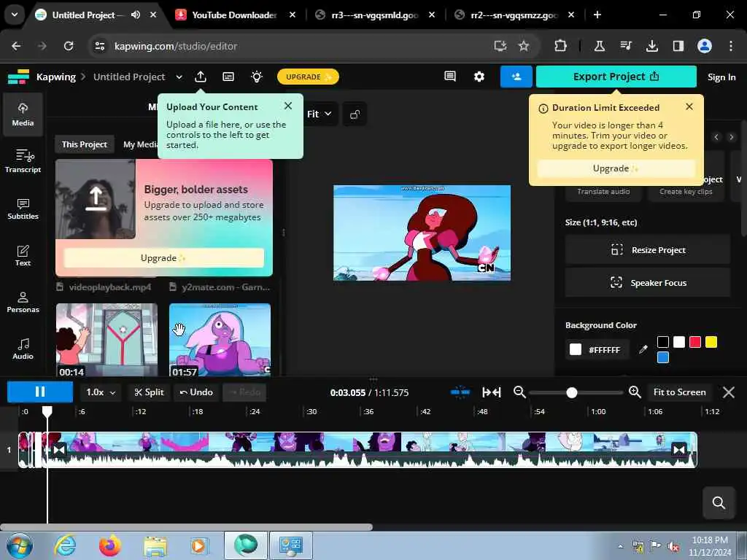747x560 pixels.
Task: Click the subtitles icon in the top bar
Action: coord(228,77)
